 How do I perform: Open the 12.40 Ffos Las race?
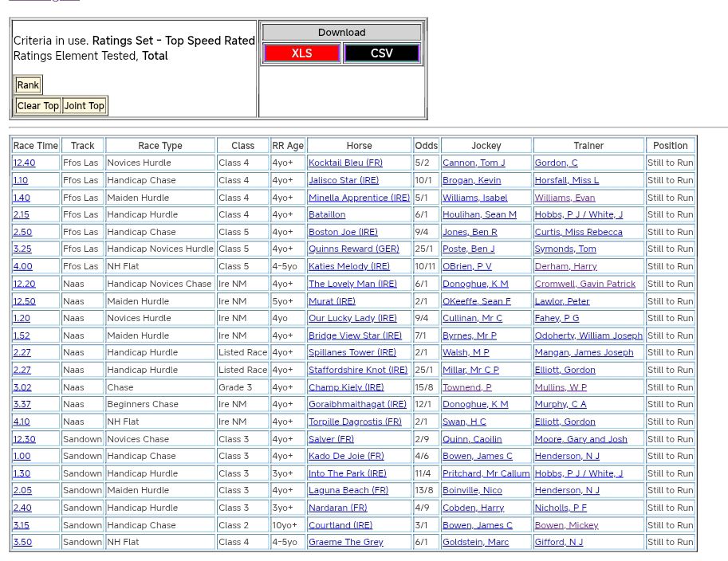(24, 163)
